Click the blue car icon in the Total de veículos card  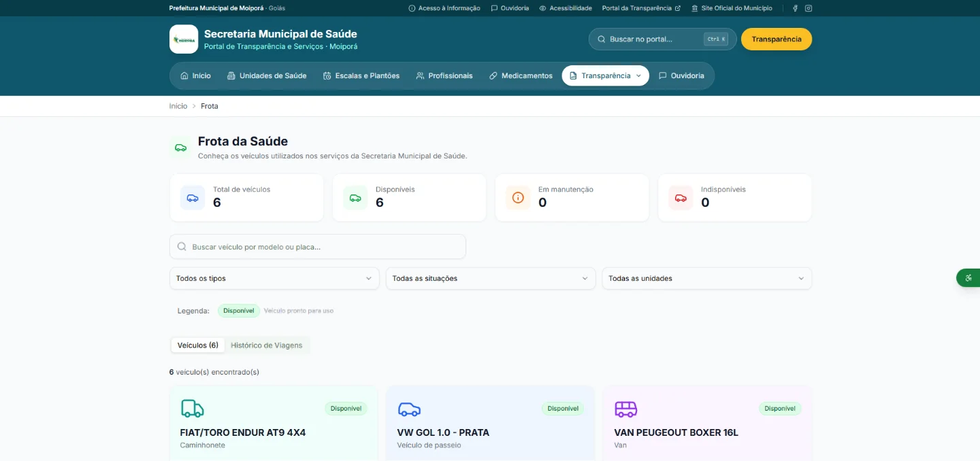pos(193,198)
